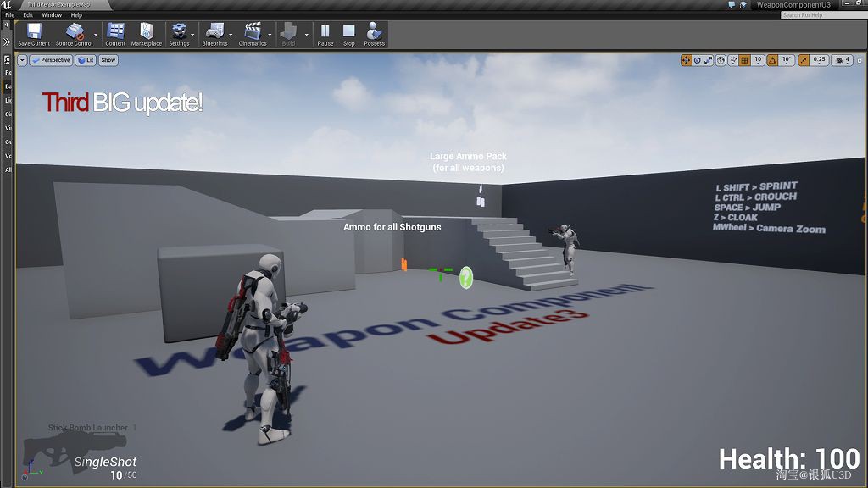
Task: Toggle scale snapping
Action: 805,60
